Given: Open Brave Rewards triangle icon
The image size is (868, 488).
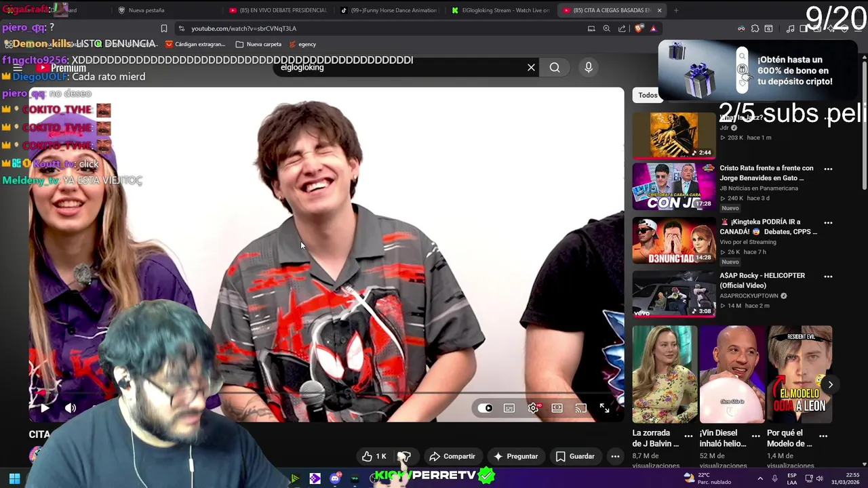Looking at the screenshot, I should click(653, 28).
